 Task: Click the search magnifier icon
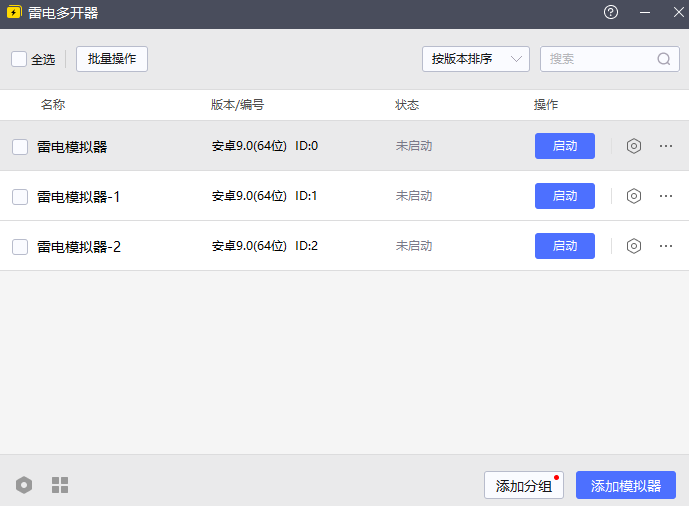point(664,59)
